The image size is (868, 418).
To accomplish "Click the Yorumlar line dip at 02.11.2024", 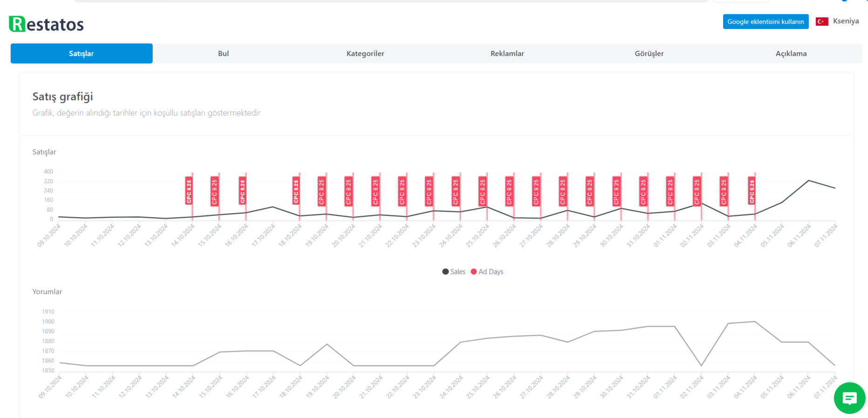I will 701,366.
